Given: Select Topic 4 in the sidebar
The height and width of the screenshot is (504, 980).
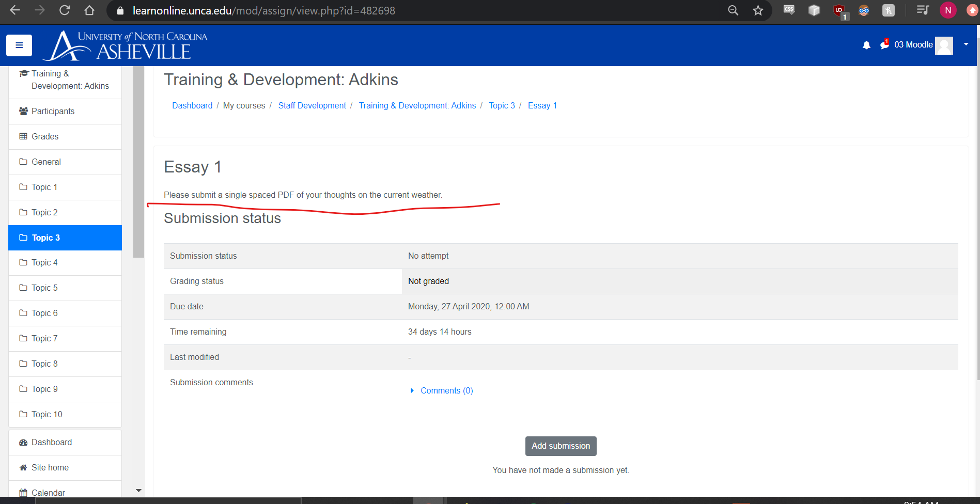Looking at the screenshot, I should pyautogui.click(x=44, y=263).
